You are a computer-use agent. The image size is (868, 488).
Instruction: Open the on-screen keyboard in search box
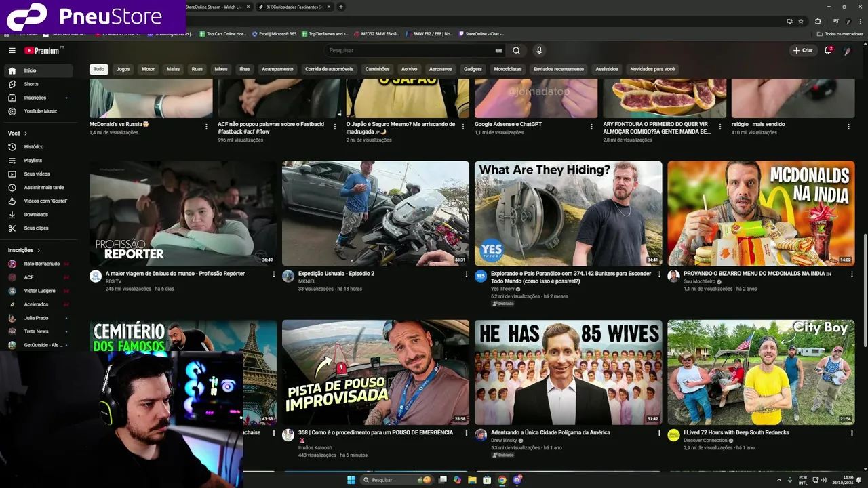click(x=499, y=50)
